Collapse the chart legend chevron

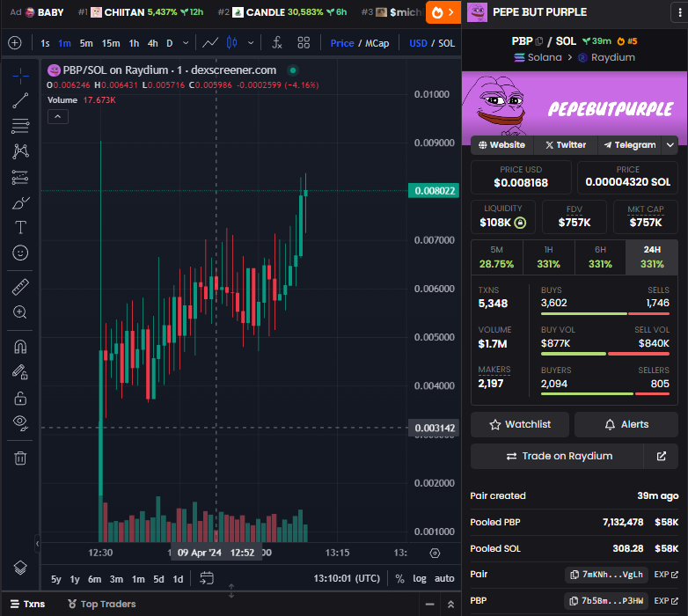(x=58, y=117)
